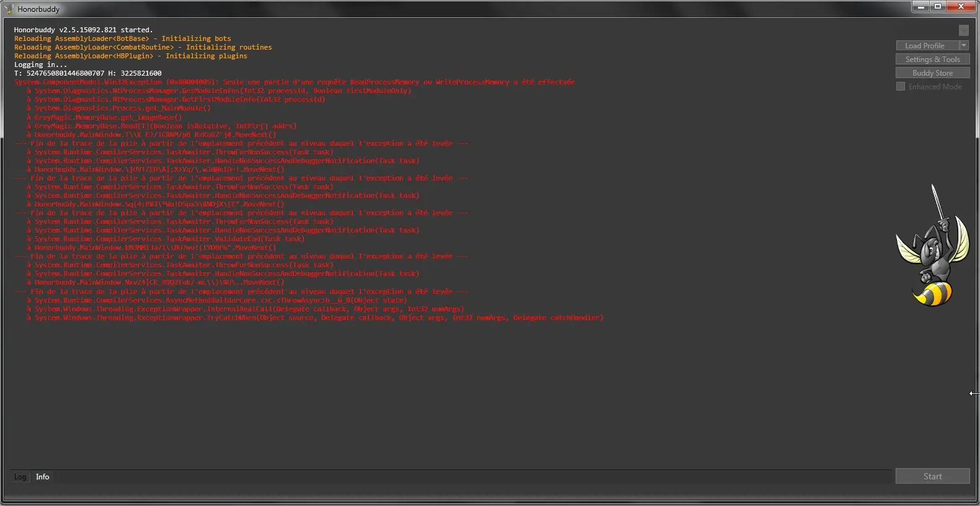Viewport: 980px width, 506px height.
Task: Open the Buddy Store
Action: click(932, 73)
